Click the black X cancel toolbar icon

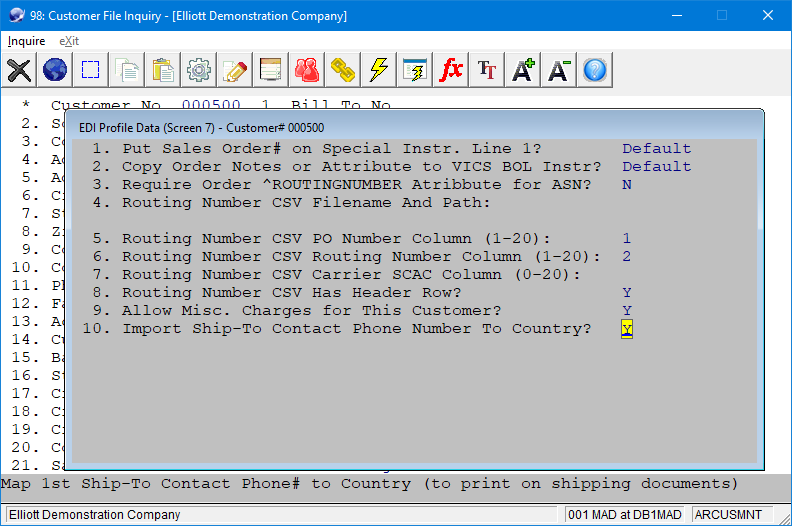click(x=19, y=70)
